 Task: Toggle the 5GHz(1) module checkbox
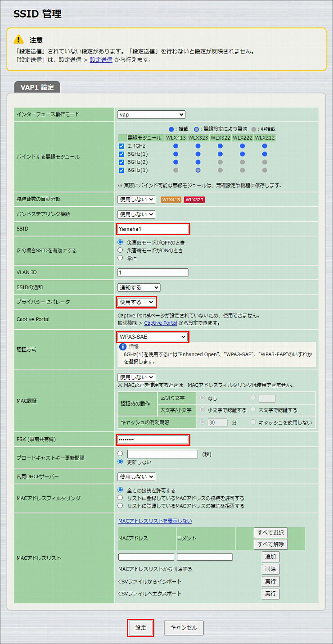coord(121,154)
